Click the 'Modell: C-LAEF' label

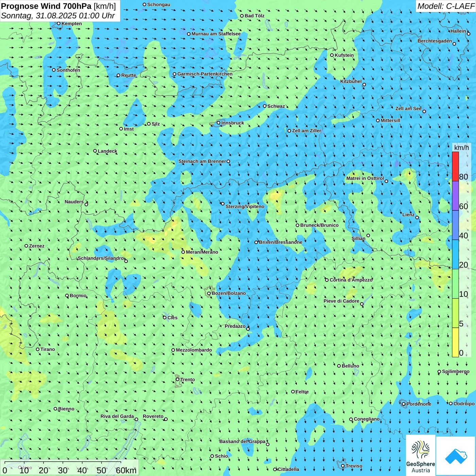click(446, 6)
